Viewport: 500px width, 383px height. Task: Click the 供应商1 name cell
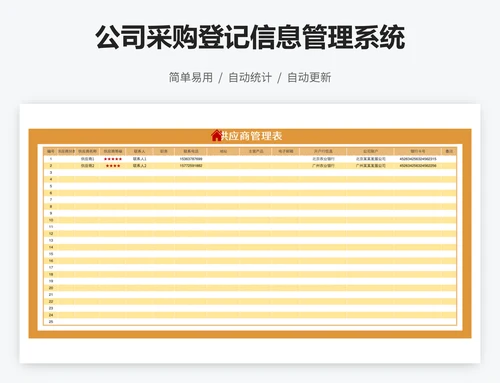(87, 159)
